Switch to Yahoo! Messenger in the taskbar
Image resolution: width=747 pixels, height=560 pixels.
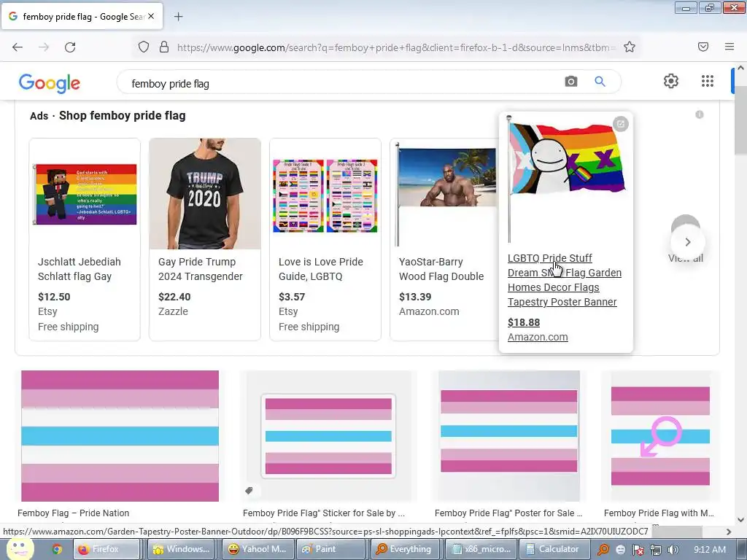tap(258, 549)
